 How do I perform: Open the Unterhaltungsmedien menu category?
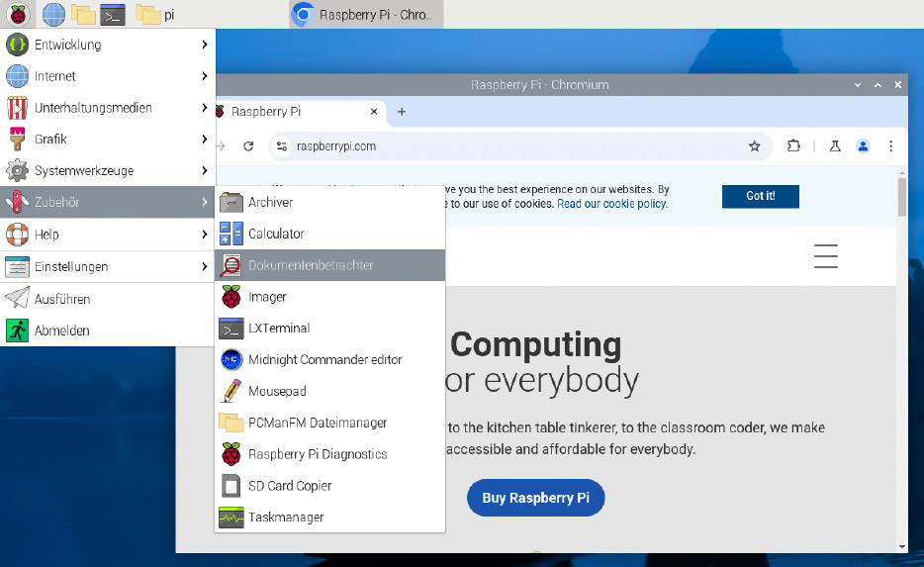(x=107, y=108)
